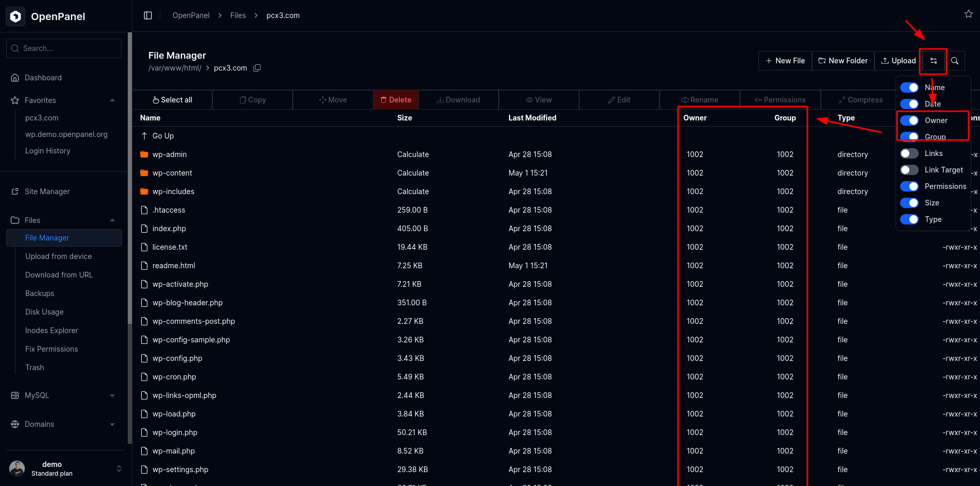
Task: Open Inodes Explorer menu item
Action: [52, 331]
